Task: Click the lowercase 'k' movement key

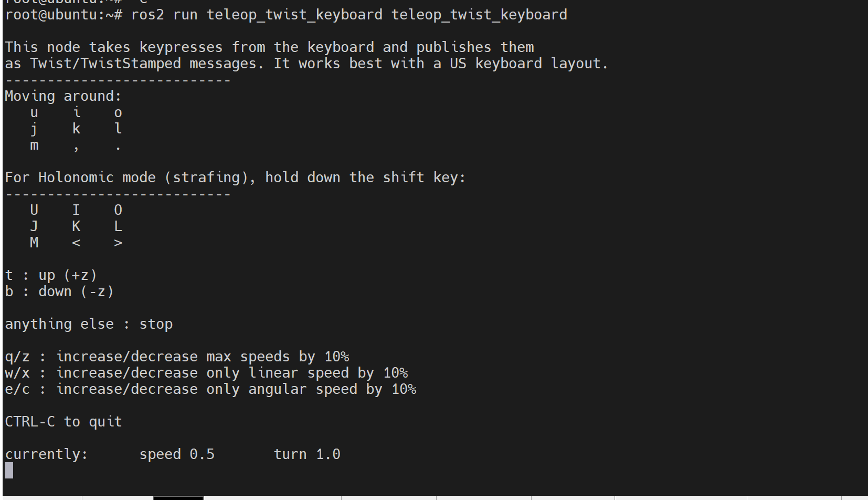Action: point(77,129)
